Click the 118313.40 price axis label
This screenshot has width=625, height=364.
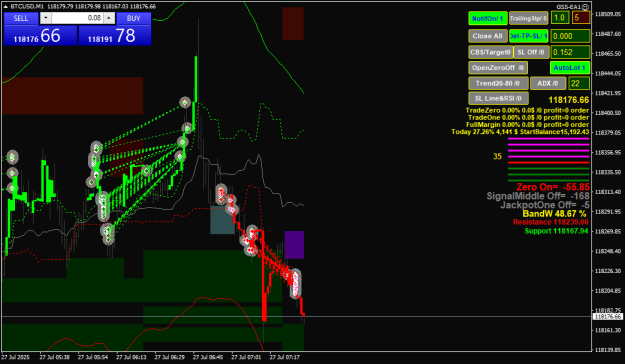pyautogui.click(x=607, y=192)
